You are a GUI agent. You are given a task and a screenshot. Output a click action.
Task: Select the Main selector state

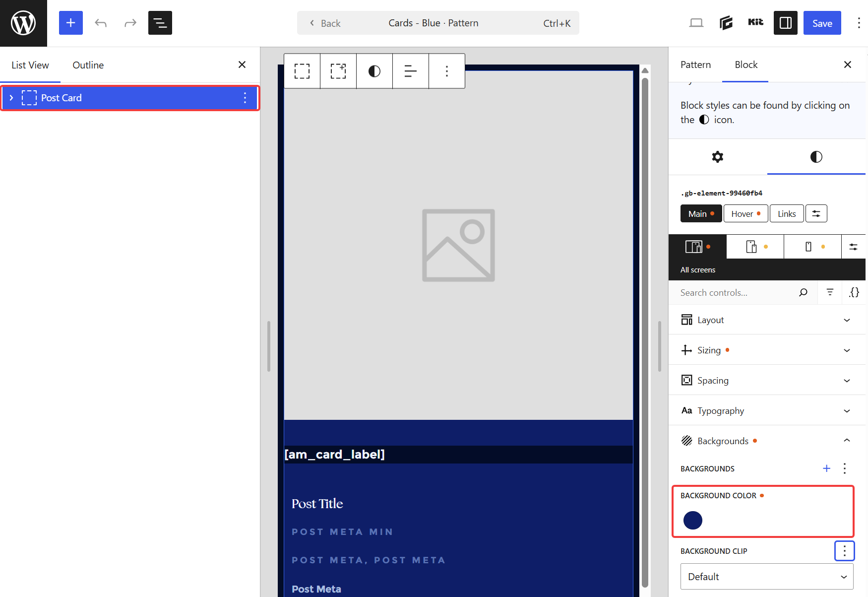point(701,213)
